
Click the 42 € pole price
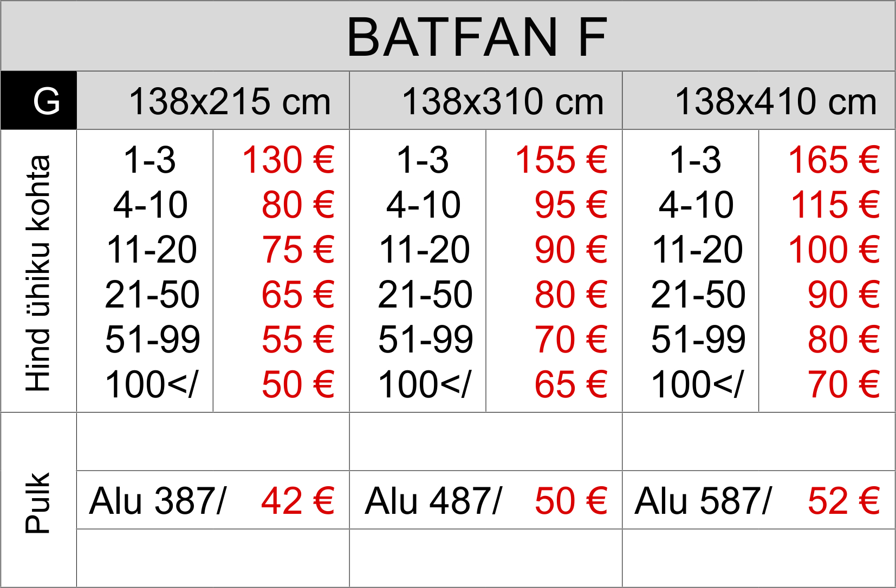298,501
